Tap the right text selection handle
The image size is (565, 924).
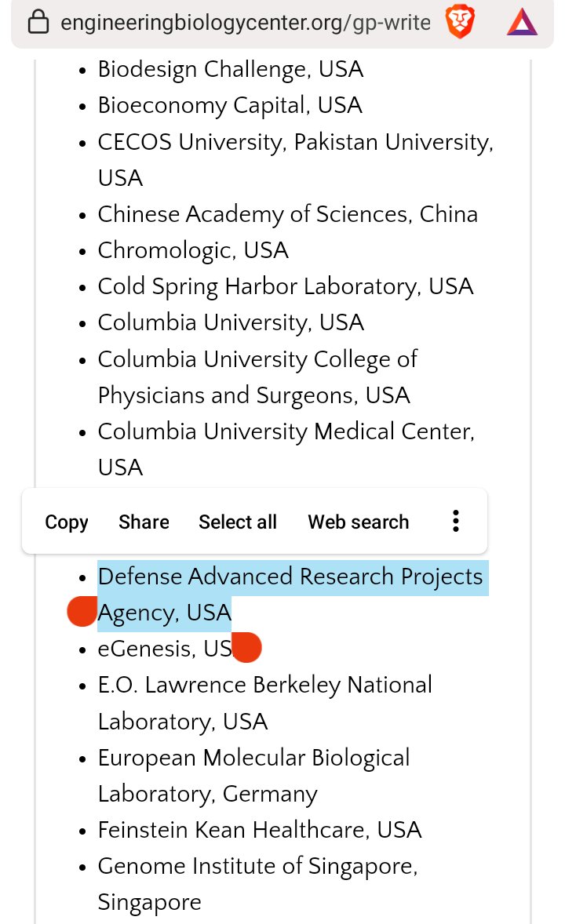[x=246, y=647]
